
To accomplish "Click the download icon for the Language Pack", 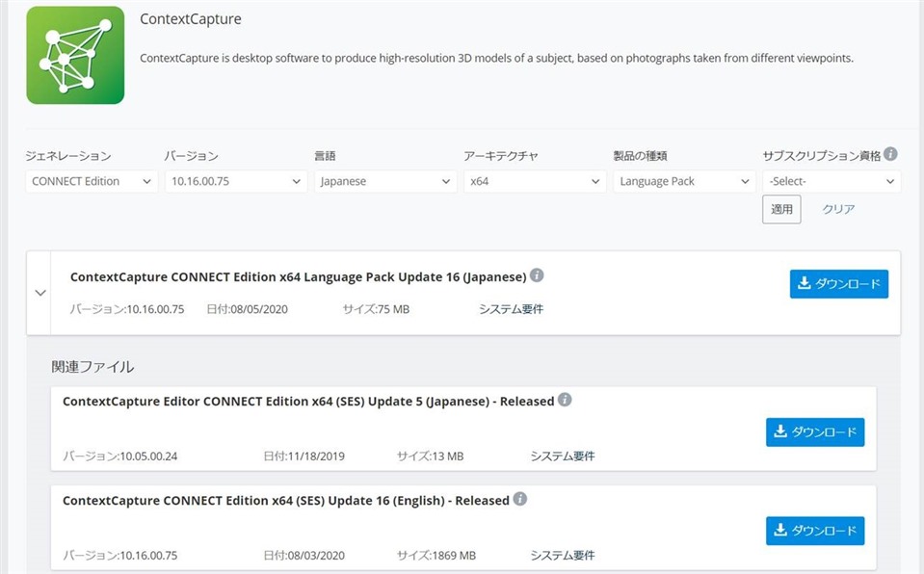I will pos(805,283).
